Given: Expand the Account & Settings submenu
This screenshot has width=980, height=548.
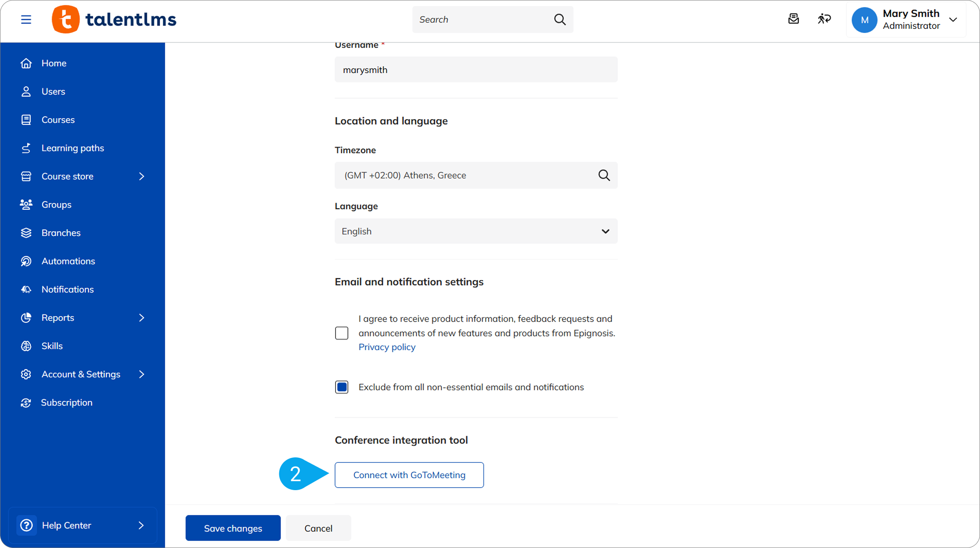Looking at the screenshot, I should [142, 374].
